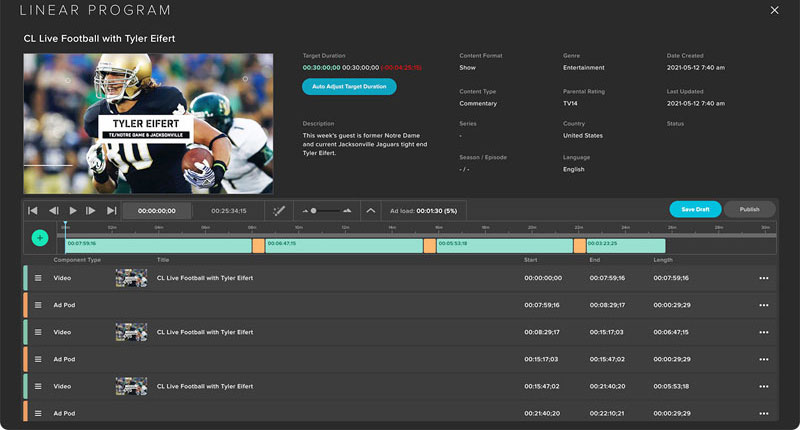Jump to start of the timeline

33,211
